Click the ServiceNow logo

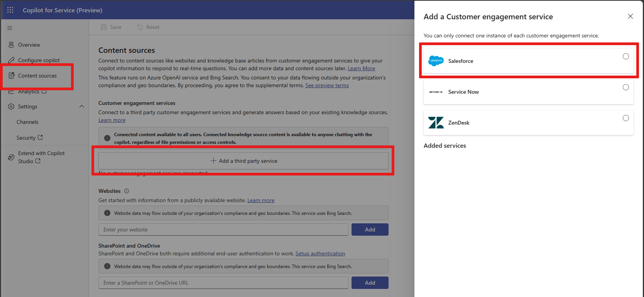point(436,92)
